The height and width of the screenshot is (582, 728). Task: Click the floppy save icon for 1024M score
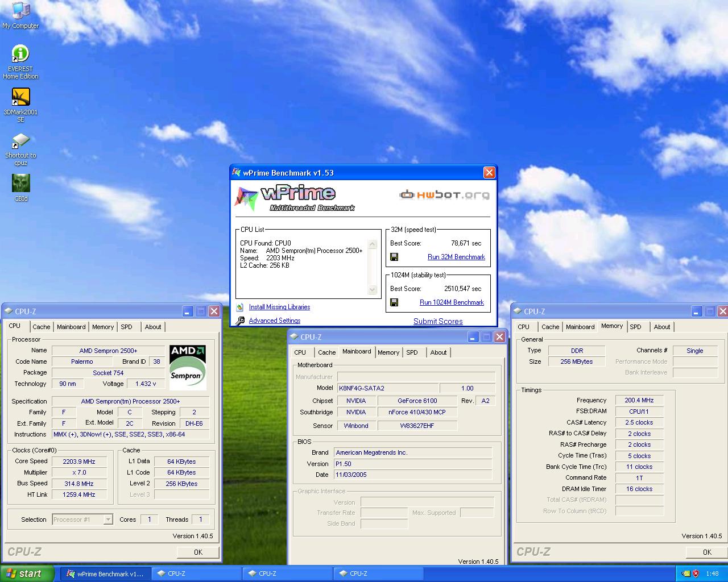tap(394, 302)
